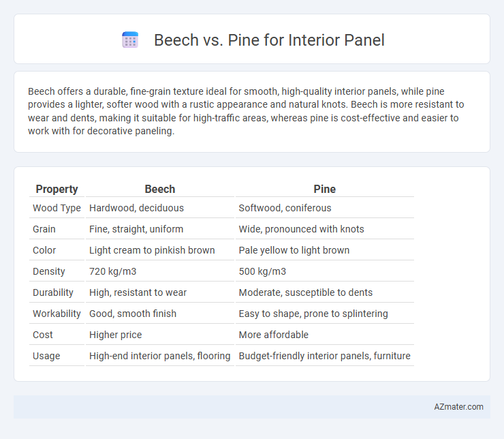The image size is (504, 439).
Task: Click the 'Moderate, susceptible to dents' cell
Action: 325,292
